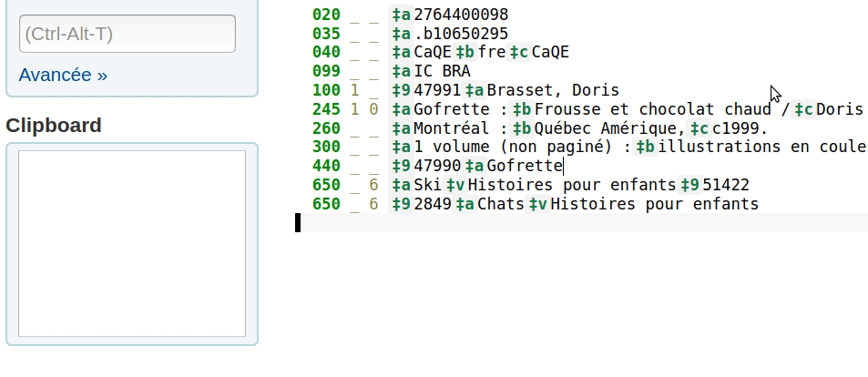Click authority number 51422
This screenshot has width=868, height=377.
click(x=726, y=185)
